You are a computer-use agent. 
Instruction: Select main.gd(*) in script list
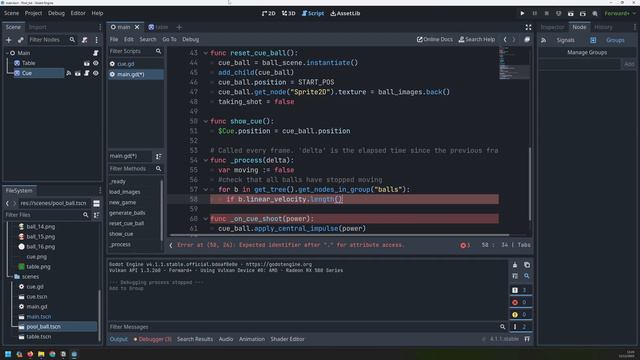(x=136, y=74)
